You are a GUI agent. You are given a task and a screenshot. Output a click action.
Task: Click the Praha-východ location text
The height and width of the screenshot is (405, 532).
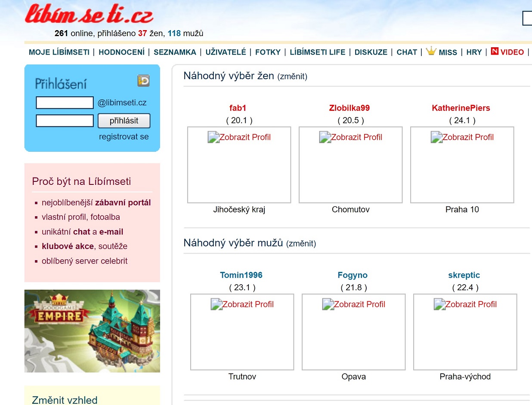(465, 377)
